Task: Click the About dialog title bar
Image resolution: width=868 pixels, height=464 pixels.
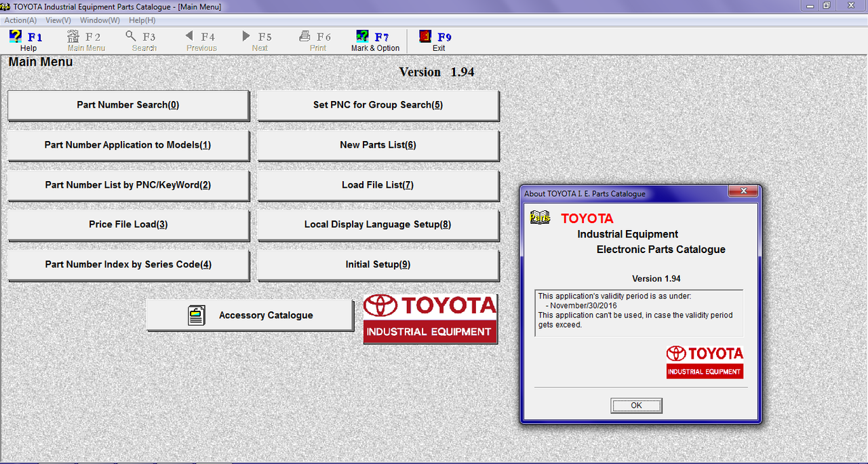Action: (624, 193)
